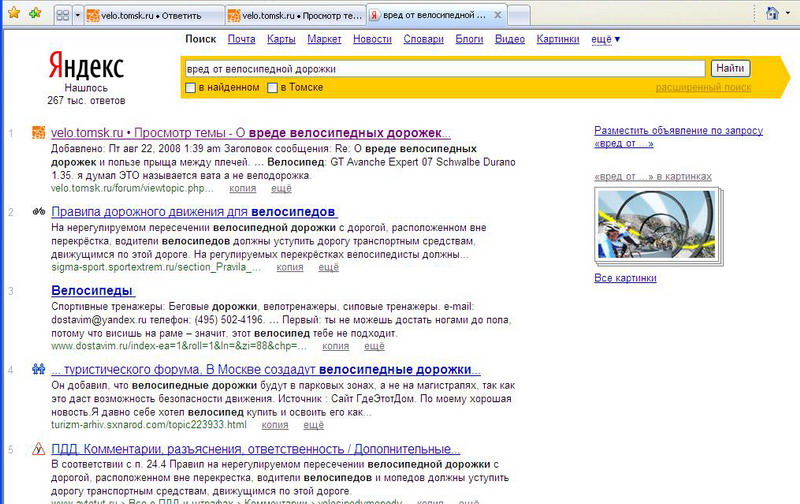Open the cached 'копия' of the velo.tomsk.ru result
The height and width of the screenshot is (504, 800).
pos(242,188)
